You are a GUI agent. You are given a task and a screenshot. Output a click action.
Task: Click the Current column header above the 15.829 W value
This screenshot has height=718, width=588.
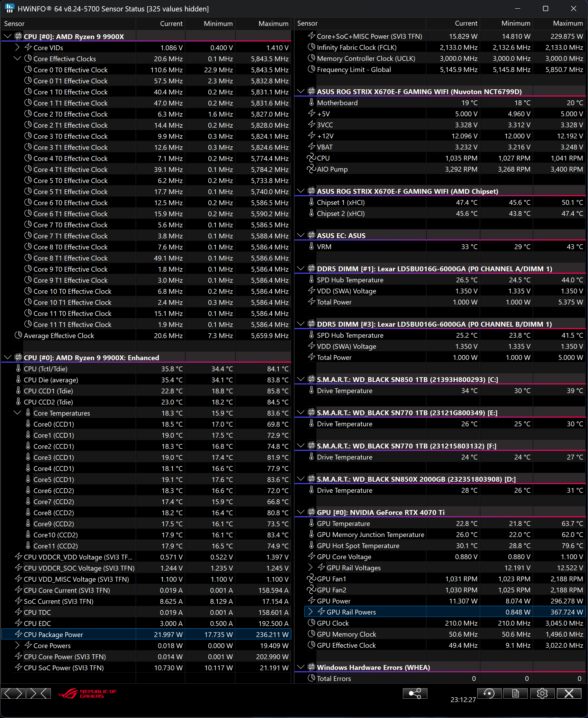(x=453, y=23)
